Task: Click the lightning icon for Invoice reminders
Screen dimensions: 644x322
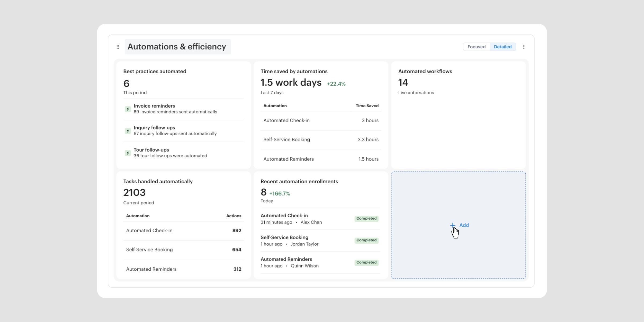Action: click(128, 109)
